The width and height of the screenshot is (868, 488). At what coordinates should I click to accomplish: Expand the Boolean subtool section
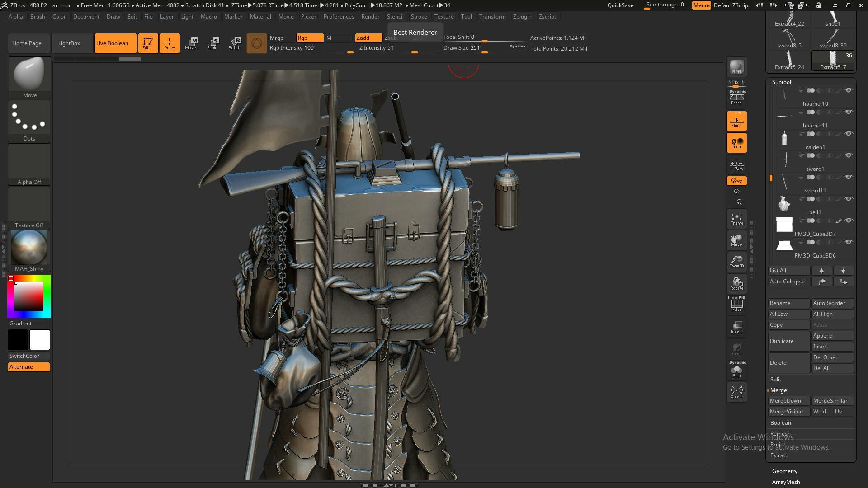coord(780,423)
